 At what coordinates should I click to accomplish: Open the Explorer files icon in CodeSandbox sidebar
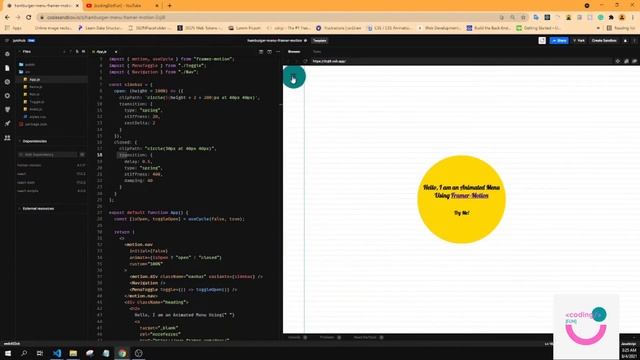(x=7, y=68)
